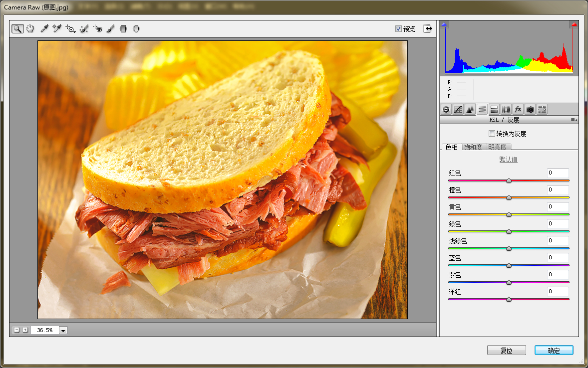Click the 绿色 hue slider handle
Viewport: 588px width, 368px height.
click(509, 231)
